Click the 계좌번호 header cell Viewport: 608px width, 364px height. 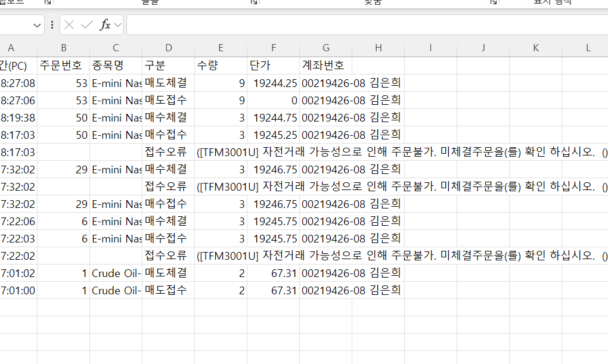[x=325, y=66]
